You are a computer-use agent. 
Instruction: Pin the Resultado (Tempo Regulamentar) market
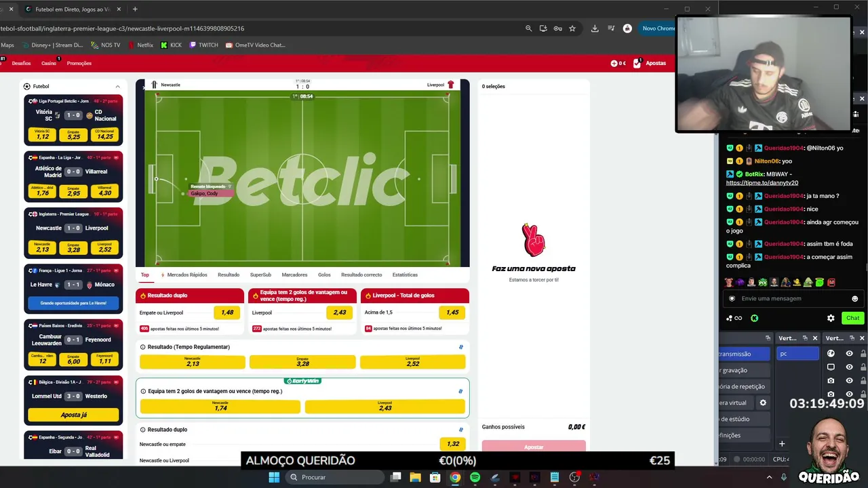(x=461, y=347)
